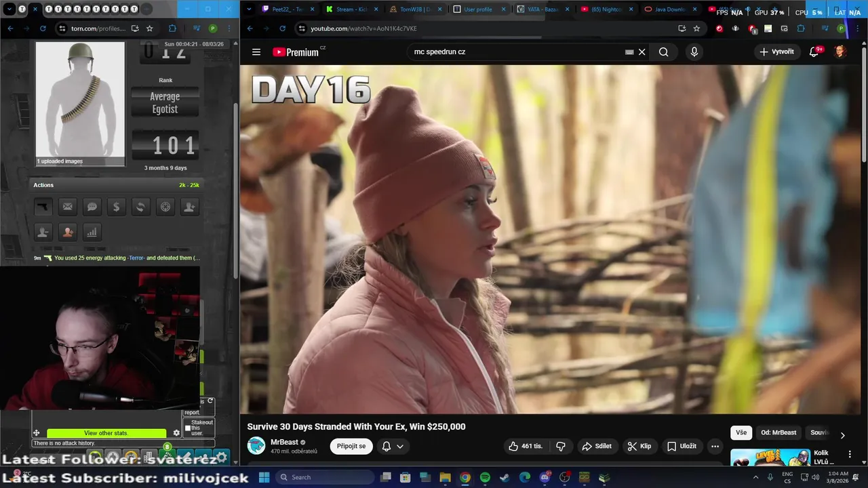This screenshot has width=868, height=488.
Task: Select the Od: MrBeast filter chip
Action: [x=778, y=432]
